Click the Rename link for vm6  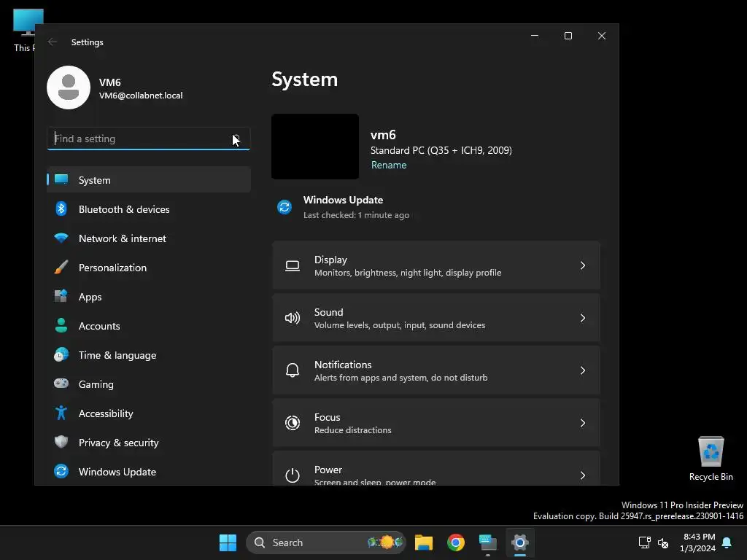point(389,165)
